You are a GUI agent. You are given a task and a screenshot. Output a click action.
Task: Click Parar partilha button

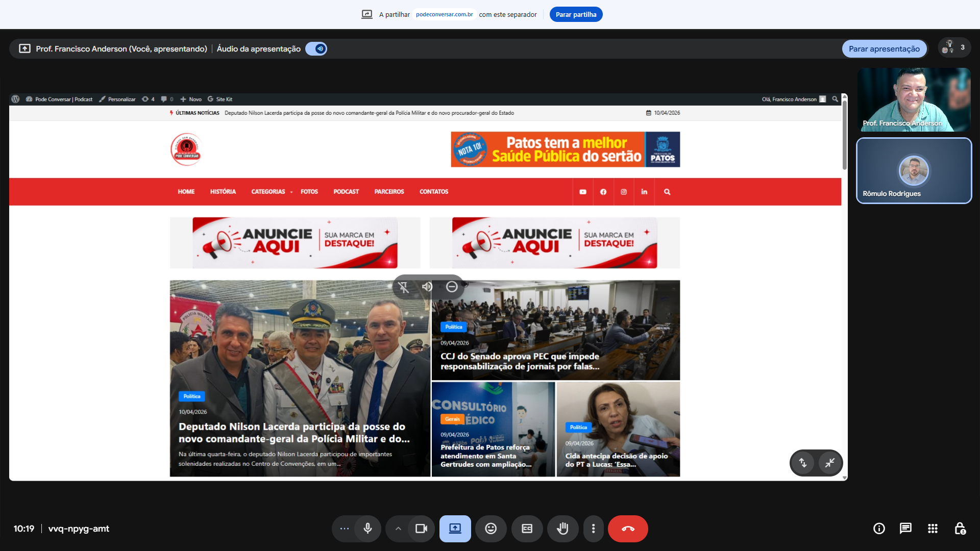pos(576,14)
